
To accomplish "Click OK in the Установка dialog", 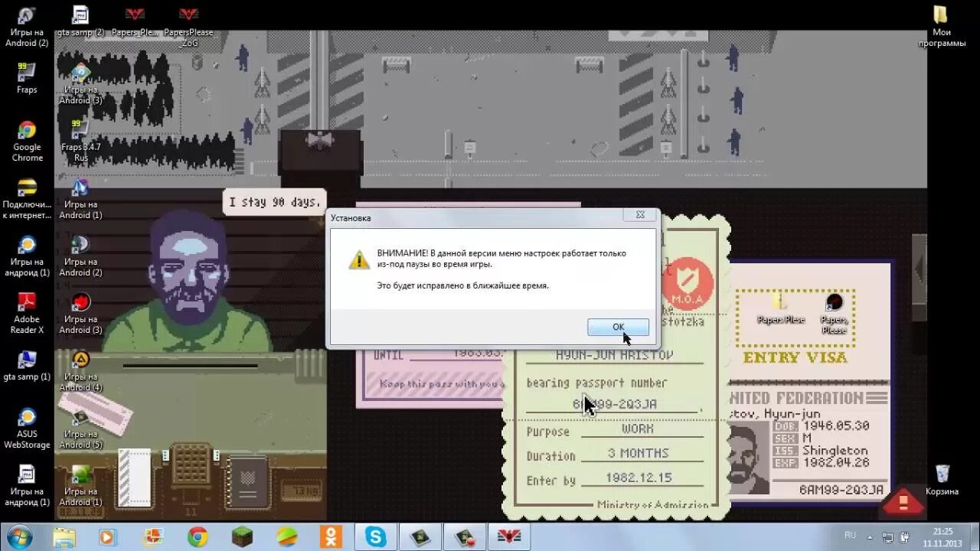I will tap(618, 327).
